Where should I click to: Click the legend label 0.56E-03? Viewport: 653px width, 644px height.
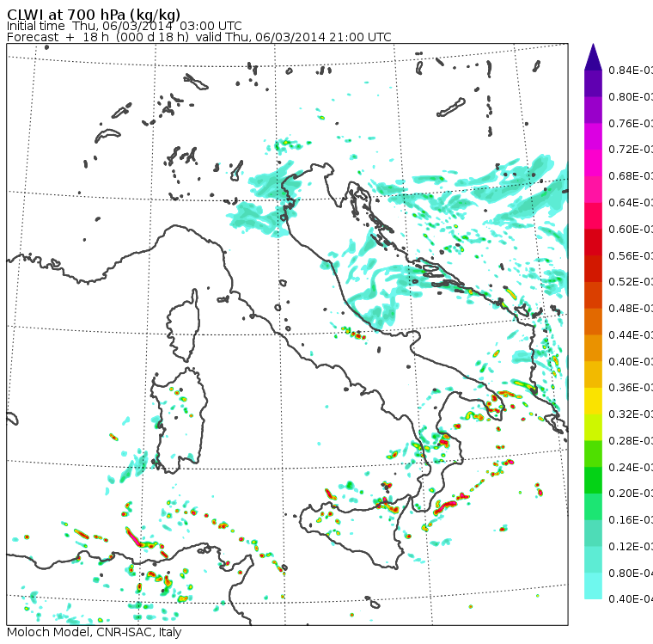click(x=631, y=255)
